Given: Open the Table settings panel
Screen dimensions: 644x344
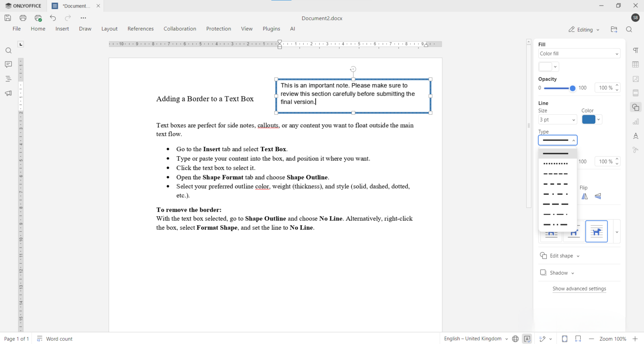Looking at the screenshot, I should [636, 65].
